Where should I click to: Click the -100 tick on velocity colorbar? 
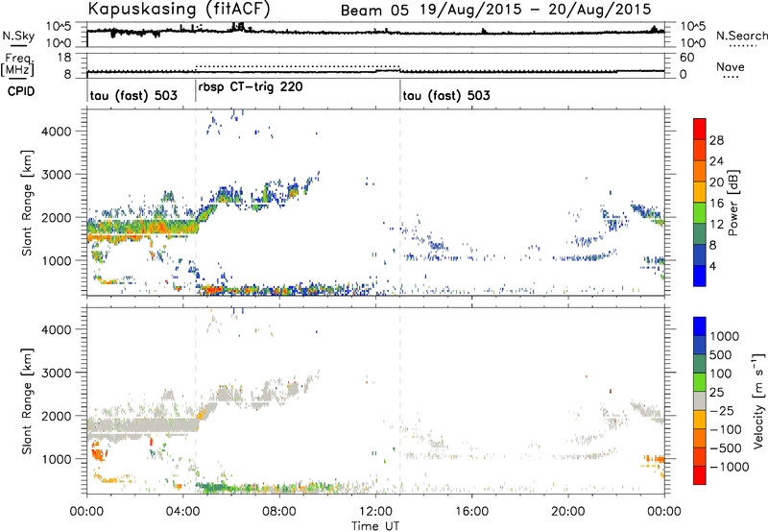point(726,429)
